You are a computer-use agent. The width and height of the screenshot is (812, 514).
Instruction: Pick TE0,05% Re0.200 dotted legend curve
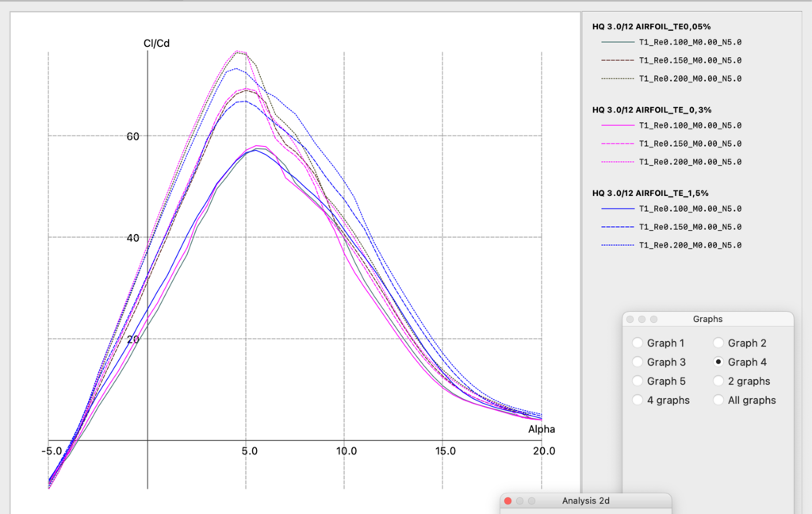point(689,79)
